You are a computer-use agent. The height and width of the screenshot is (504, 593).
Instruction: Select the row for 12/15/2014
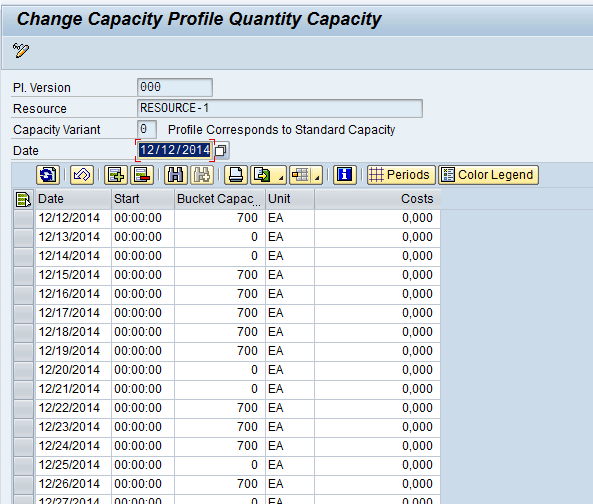pos(23,275)
